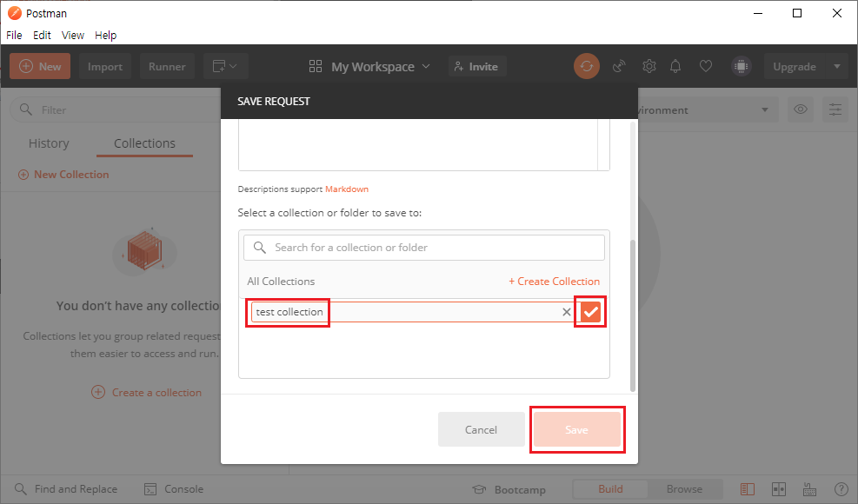Open the File menu

pos(14,35)
